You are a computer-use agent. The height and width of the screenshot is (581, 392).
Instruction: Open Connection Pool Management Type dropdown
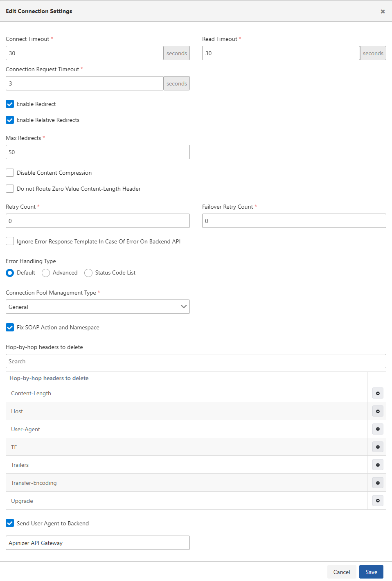point(98,307)
